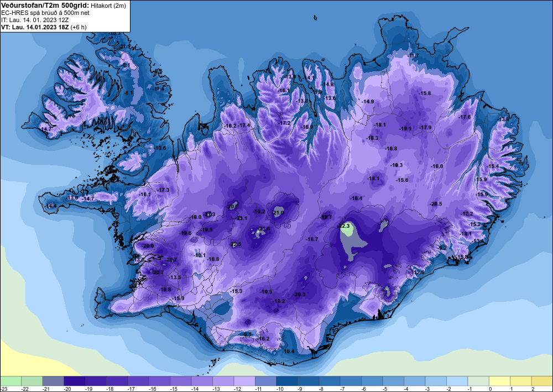Click the "-1" label on the legend scale
The image size is (553, 392).
pyautogui.click(x=471, y=389)
